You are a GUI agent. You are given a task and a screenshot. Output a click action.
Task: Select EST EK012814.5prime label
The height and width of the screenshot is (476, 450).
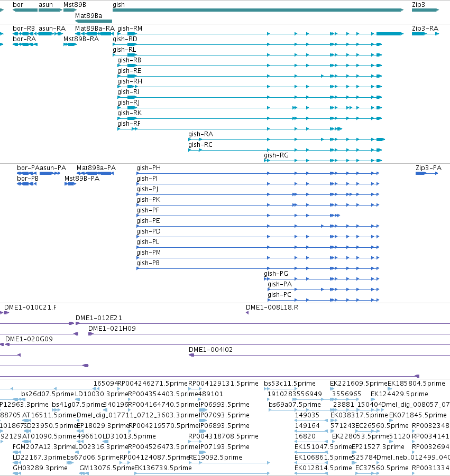323,469
